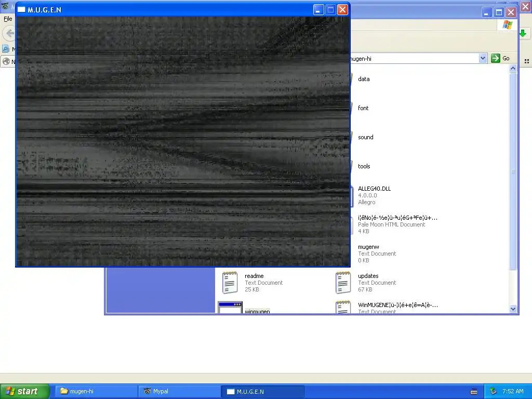Select the Pale Moon HTML Document file
This screenshot has height=399, width=532.
click(x=397, y=218)
